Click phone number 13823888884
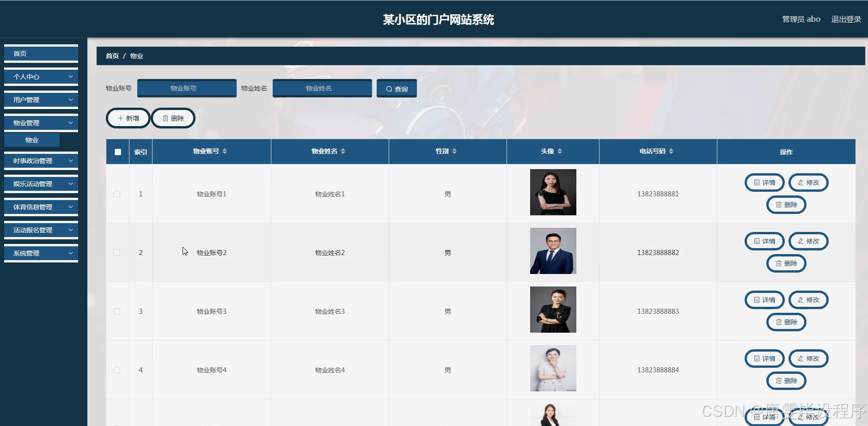 [658, 370]
